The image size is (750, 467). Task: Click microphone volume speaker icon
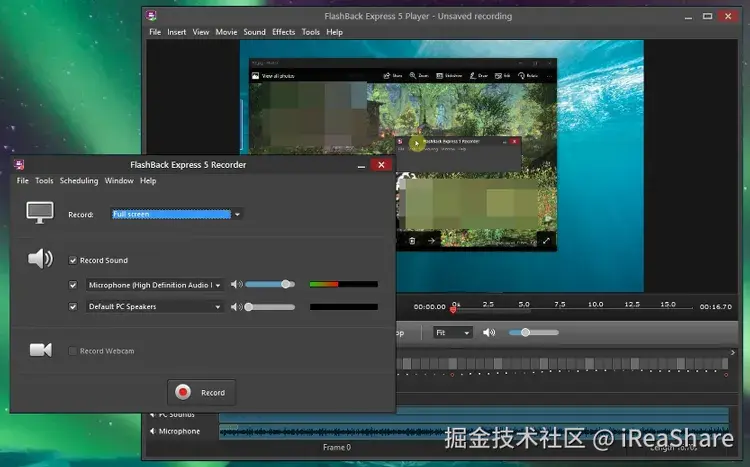[x=236, y=285]
